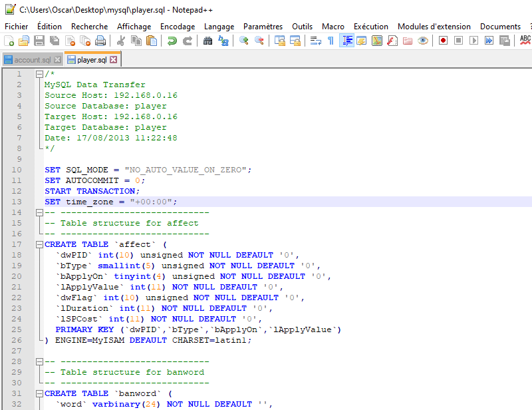The image size is (532, 410).
Task: Open the Édition menu
Action: click(x=49, y=27)
